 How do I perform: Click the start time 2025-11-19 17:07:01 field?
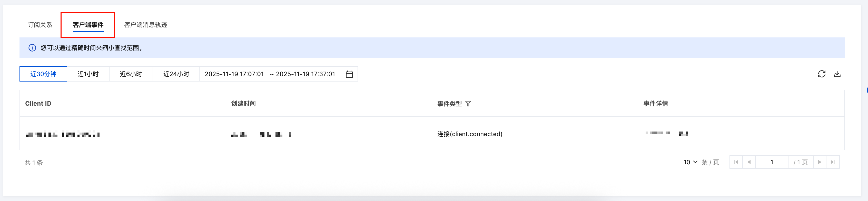pos(234,74)
